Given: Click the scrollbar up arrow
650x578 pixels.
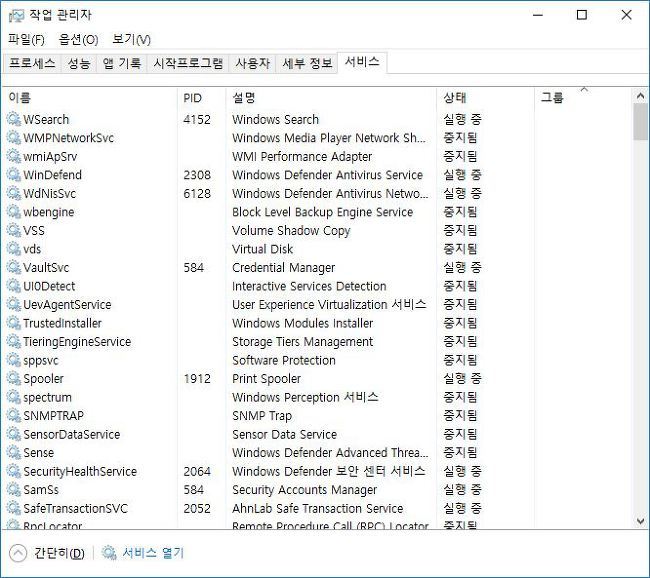Looking at the screenshot, I should [640, 96].
